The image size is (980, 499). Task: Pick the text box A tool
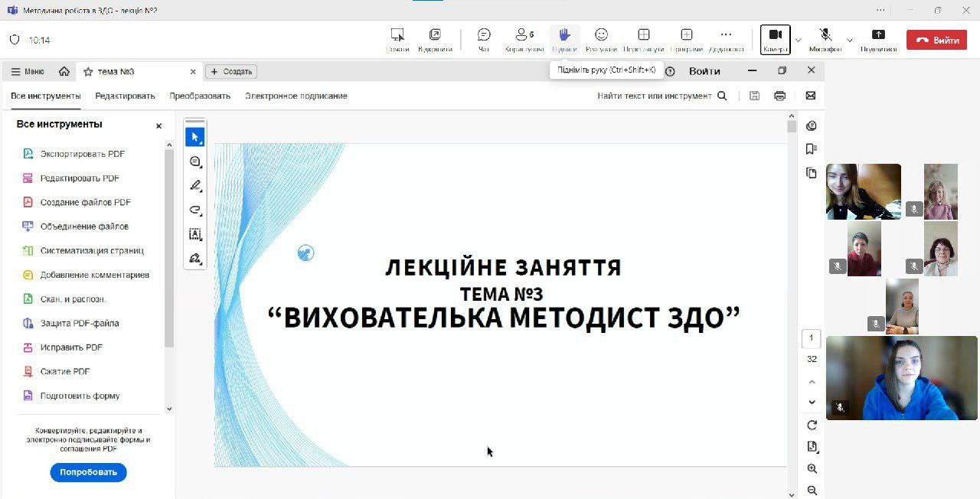tap(195, 234)
